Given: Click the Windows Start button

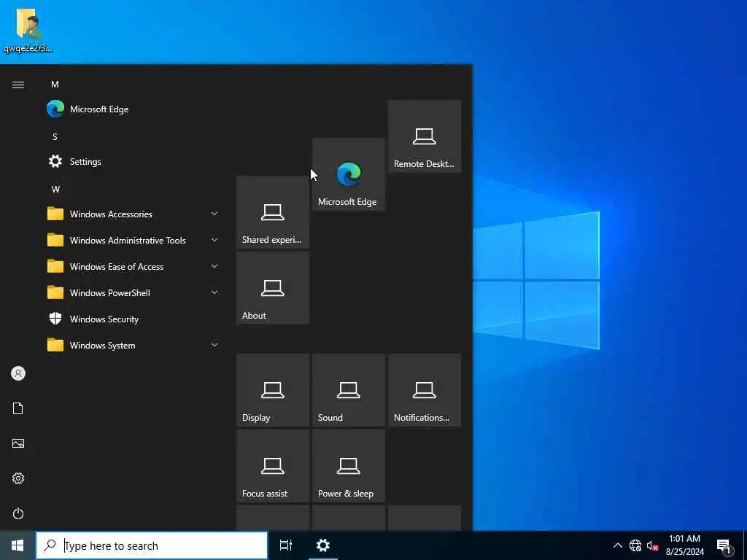Looking at the screenshot, I should pos(18,545).
